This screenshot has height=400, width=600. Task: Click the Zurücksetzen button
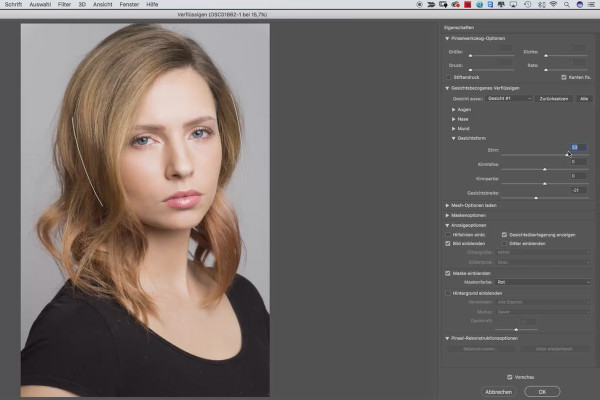click(x=554, y=99)
